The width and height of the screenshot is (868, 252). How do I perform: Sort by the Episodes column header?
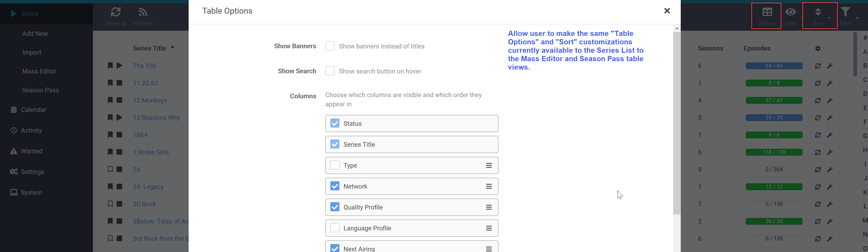[x=757, y=48]
